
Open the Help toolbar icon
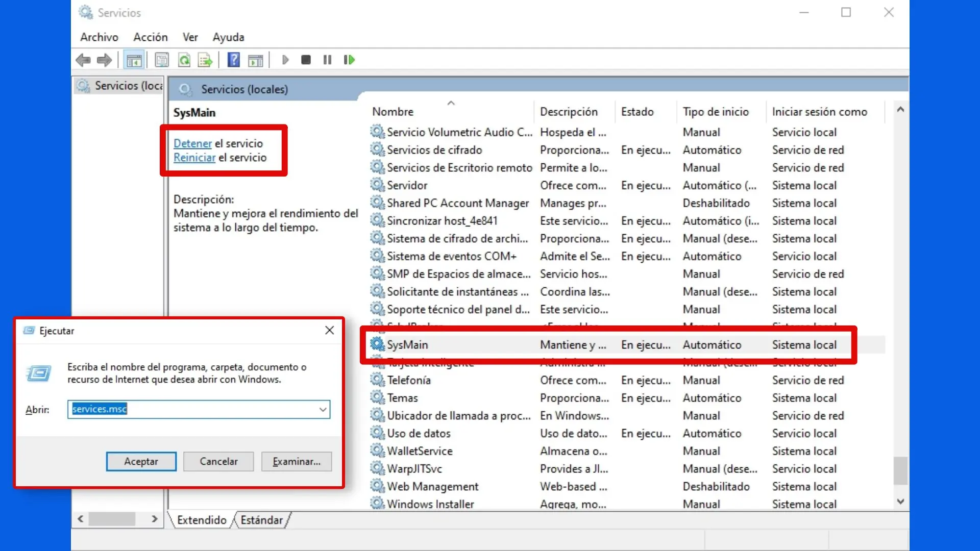point(234,60)
